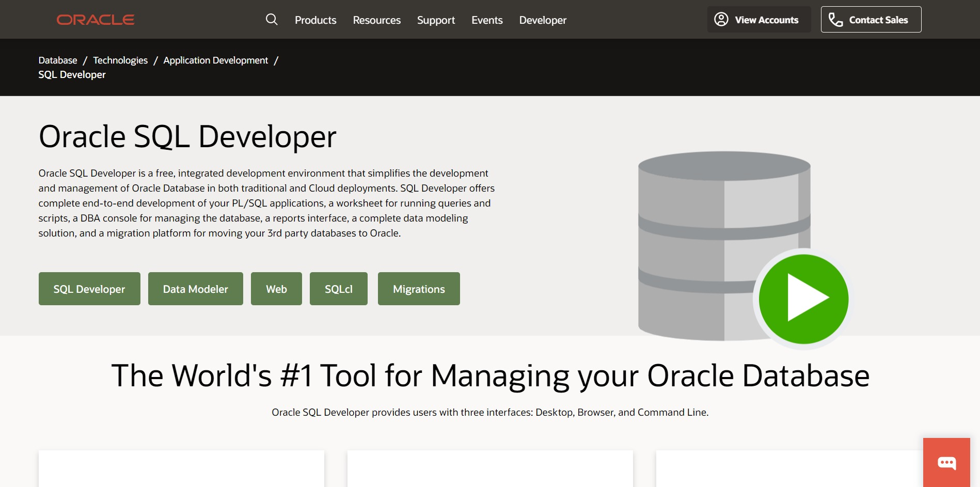This screenshot has width=980, height=487.
Task: Open the Support menu
Action: pyautogui.click(x=436, y=20)
